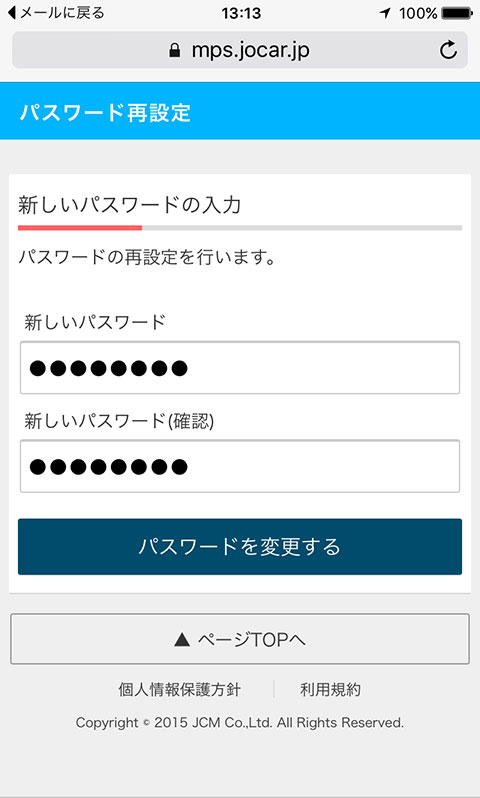
Task: Click the 新しいパスワードの入力 section heading
Action: click(x=129, y=206)
